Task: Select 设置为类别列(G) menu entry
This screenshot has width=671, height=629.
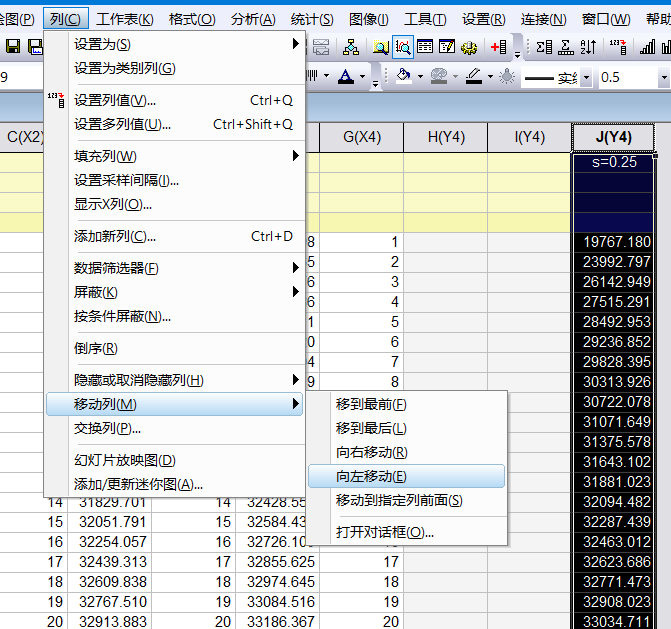Action: 175,68
